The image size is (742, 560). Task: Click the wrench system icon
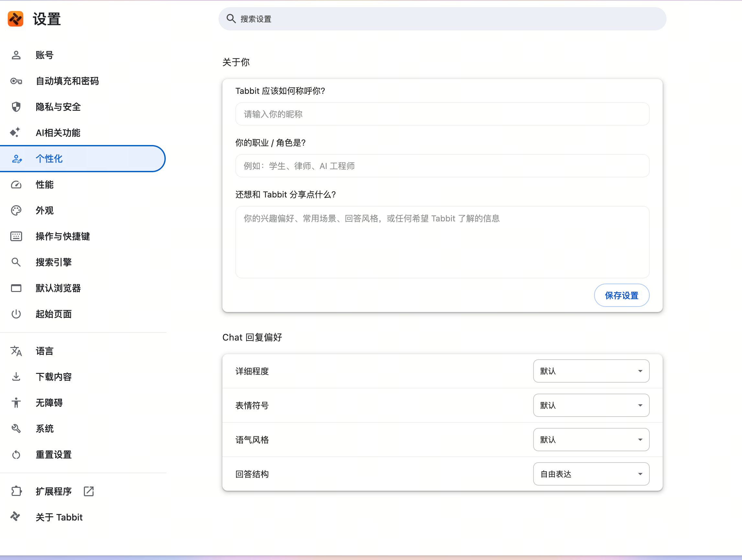coord(16,428)
